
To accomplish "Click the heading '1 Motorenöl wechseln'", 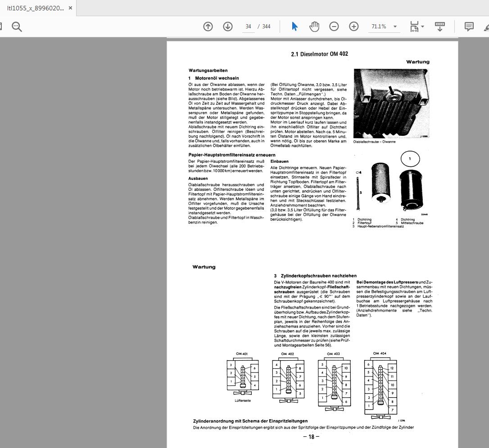I will [213, 78].
